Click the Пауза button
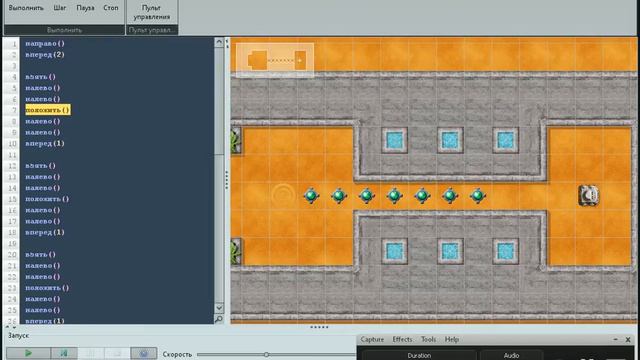The width and height of the screenshot is (640, 360). (85, 8)
